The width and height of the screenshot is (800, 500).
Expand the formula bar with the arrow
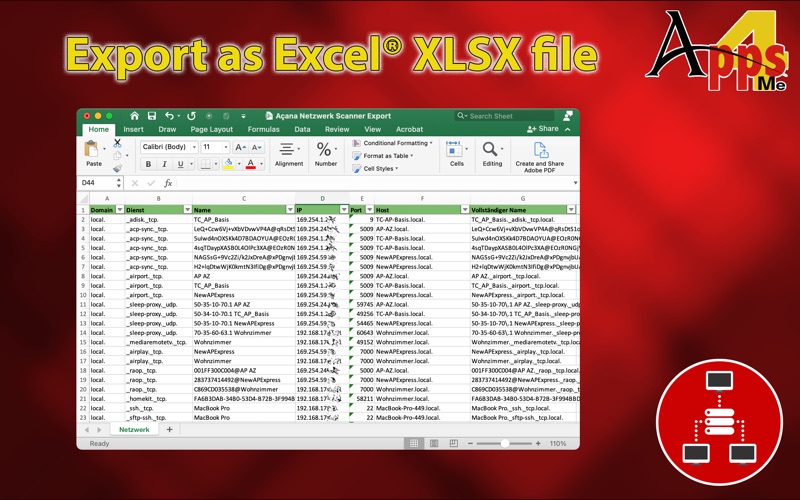(575, 183)
